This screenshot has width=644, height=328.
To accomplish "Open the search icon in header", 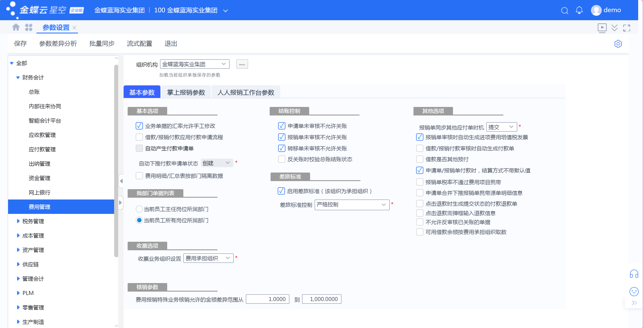I will pyautogui.click(x=564, y=10).
